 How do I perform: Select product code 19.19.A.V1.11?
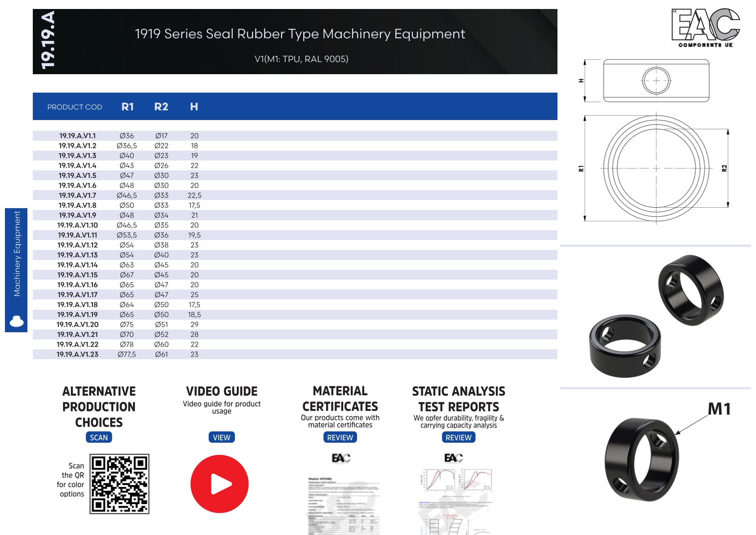77,235
